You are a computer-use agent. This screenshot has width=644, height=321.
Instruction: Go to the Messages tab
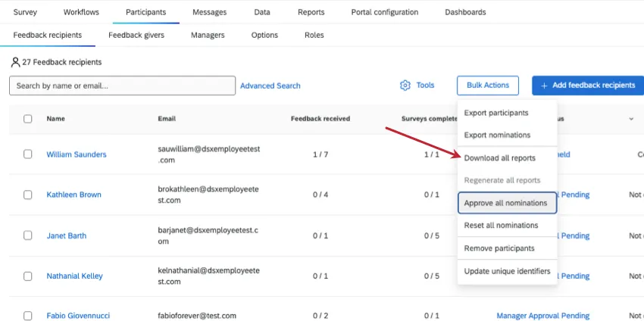click(x=209, y=12)
